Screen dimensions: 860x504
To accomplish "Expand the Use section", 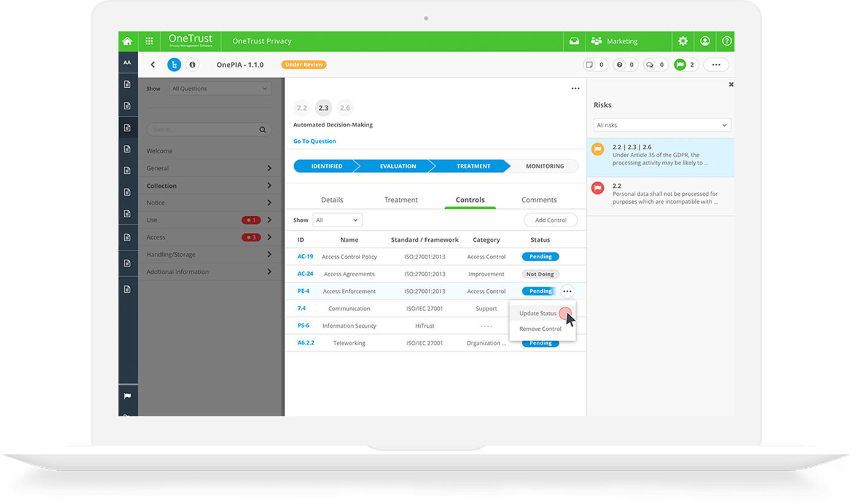I will tap(209, 220).
